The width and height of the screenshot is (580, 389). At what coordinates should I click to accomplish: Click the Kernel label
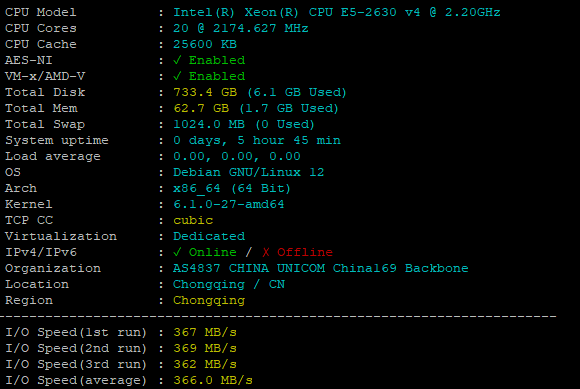[x=28, y=204]
